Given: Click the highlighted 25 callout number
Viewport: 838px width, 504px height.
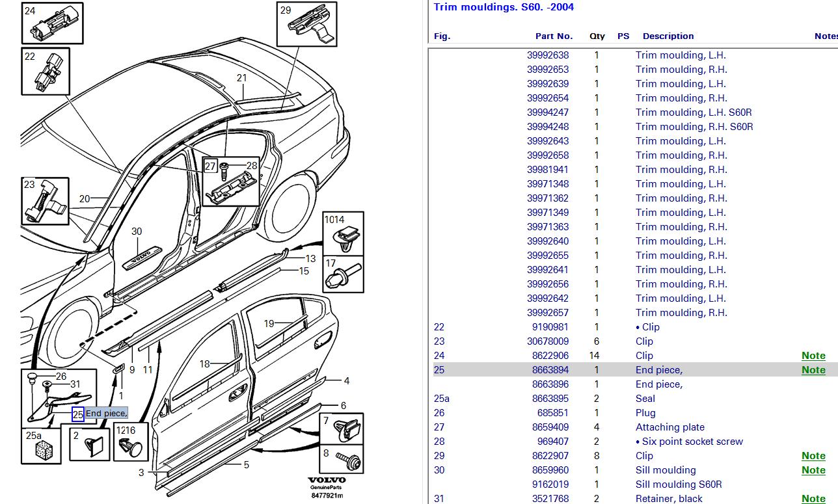Looking at the screenshot, I should click(77, 414).
